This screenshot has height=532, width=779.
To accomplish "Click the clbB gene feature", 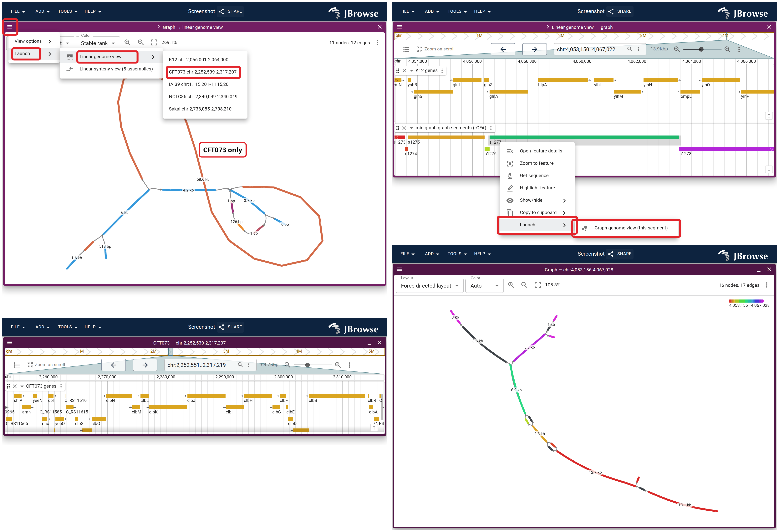I will coord(337,396).
